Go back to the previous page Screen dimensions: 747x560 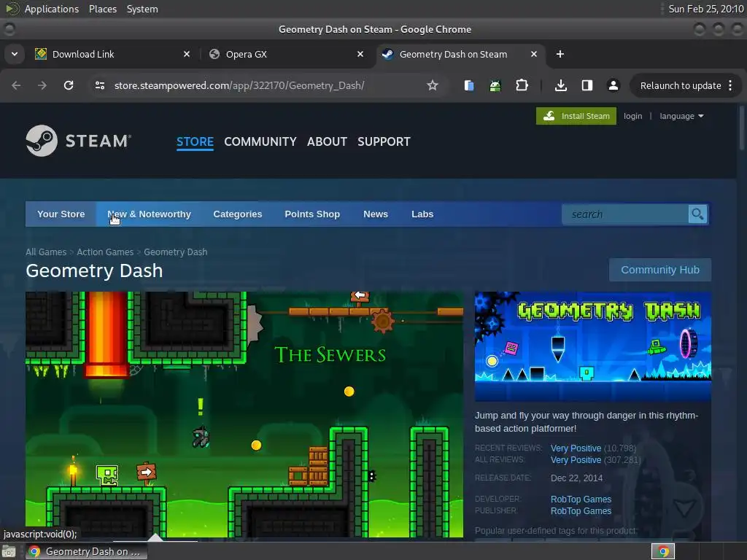pyautogui.click(x=16, y=85)
